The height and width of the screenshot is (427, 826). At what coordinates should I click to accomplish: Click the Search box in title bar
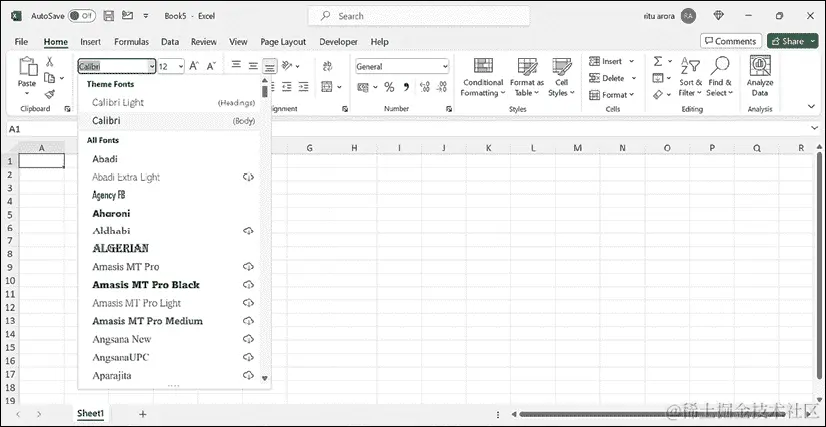[x=419, y=16]
